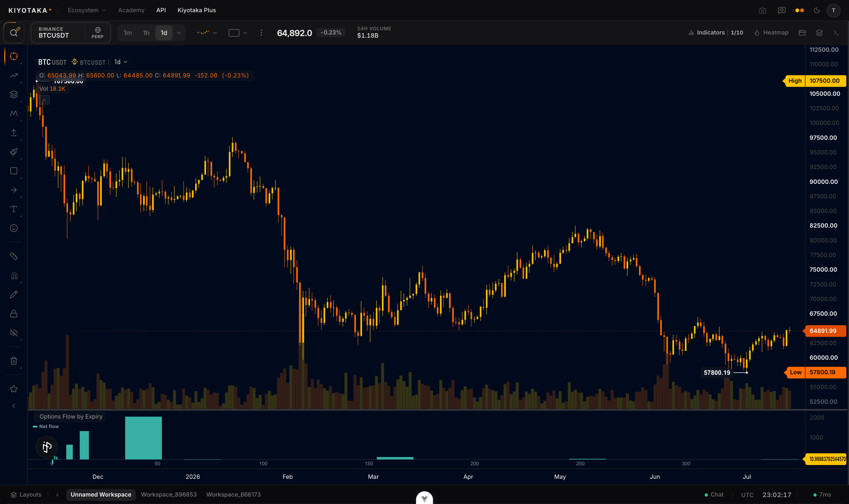Open the feedback message icon

782,11
